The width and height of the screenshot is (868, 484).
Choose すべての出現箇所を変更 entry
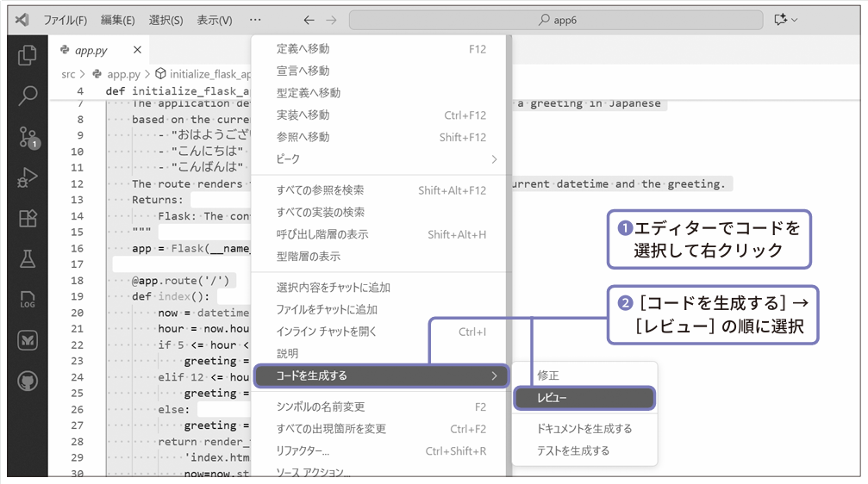(381, 429)
